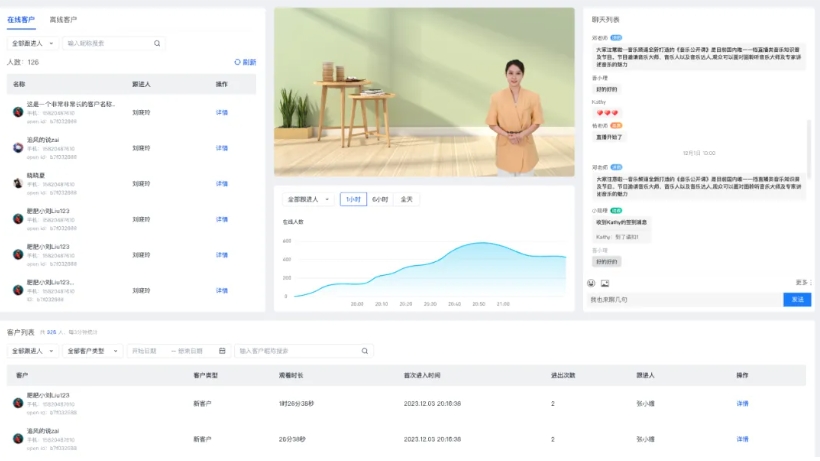Click calendar icon in date range field
This screenshot has height=461, width=820.
tap(222, 351)
